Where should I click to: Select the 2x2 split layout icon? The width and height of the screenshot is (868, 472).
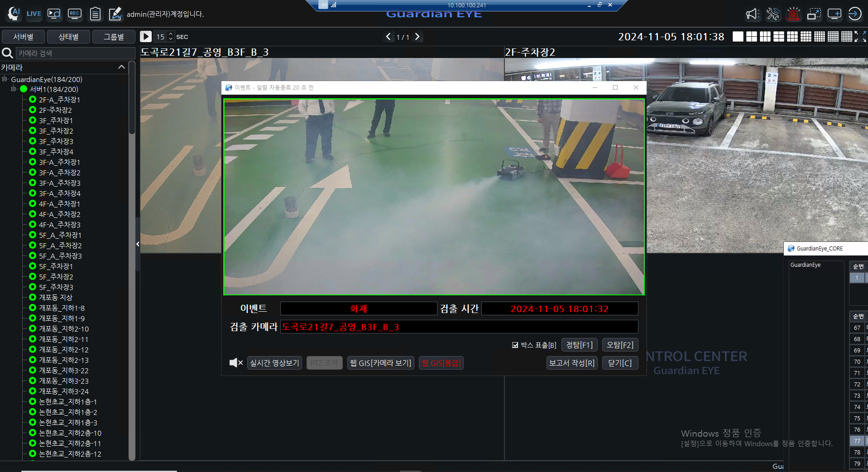tap(752, 37)
